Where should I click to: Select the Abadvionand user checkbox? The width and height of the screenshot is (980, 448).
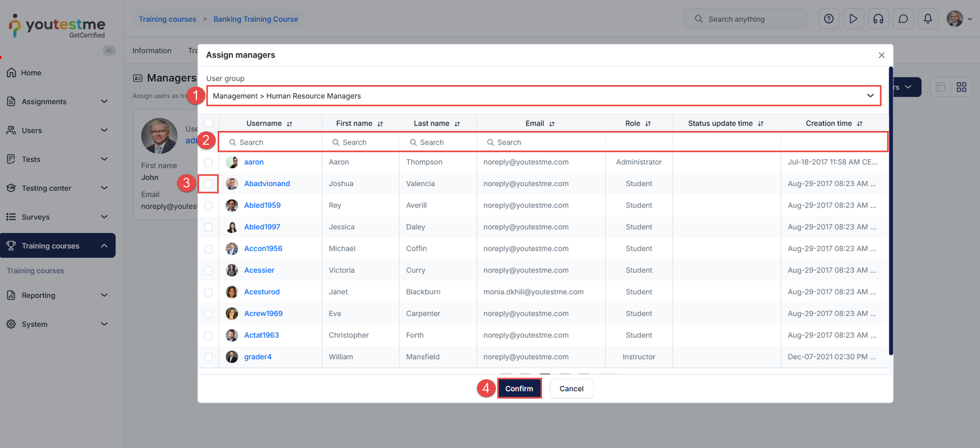pos(208,184)
